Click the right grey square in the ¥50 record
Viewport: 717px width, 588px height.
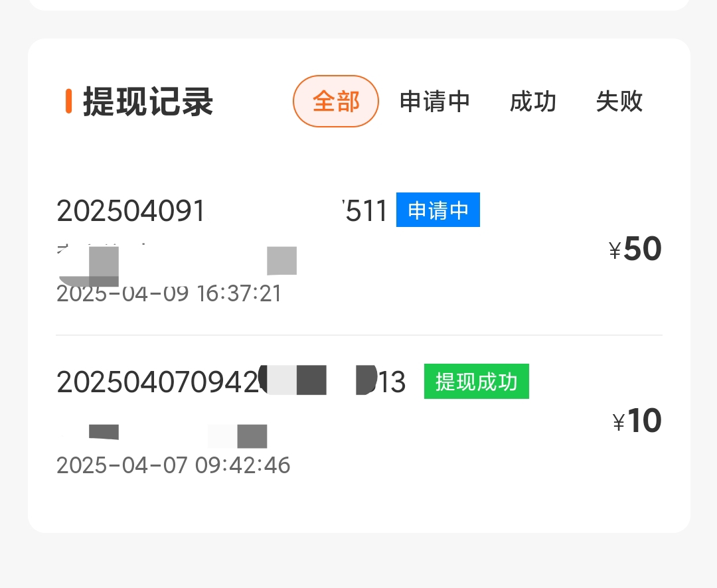click(x=281, y=261)
